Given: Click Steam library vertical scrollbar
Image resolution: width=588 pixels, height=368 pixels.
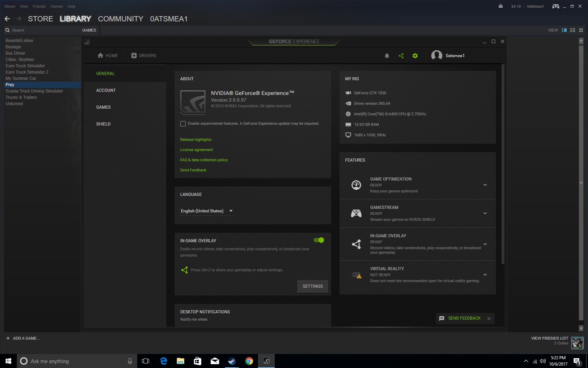Looking at the screenshot, I should 581,182.
